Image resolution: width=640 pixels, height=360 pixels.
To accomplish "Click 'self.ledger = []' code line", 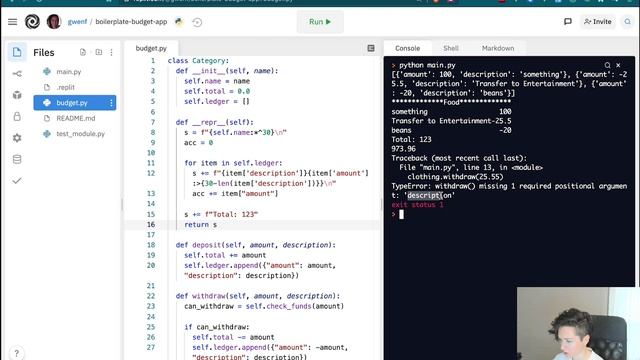I will [217, 101].
